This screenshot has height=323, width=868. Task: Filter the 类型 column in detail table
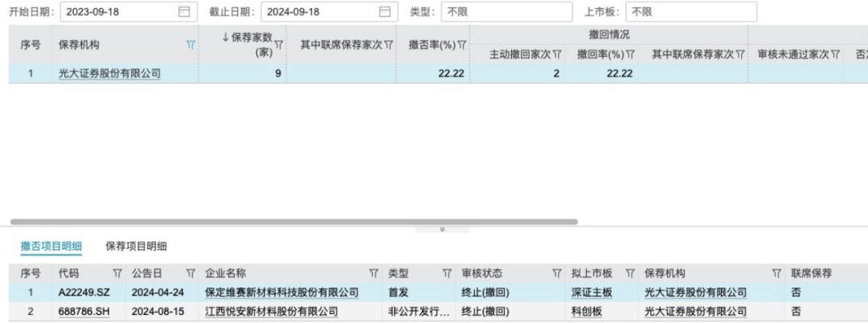(x=448, y=273)
